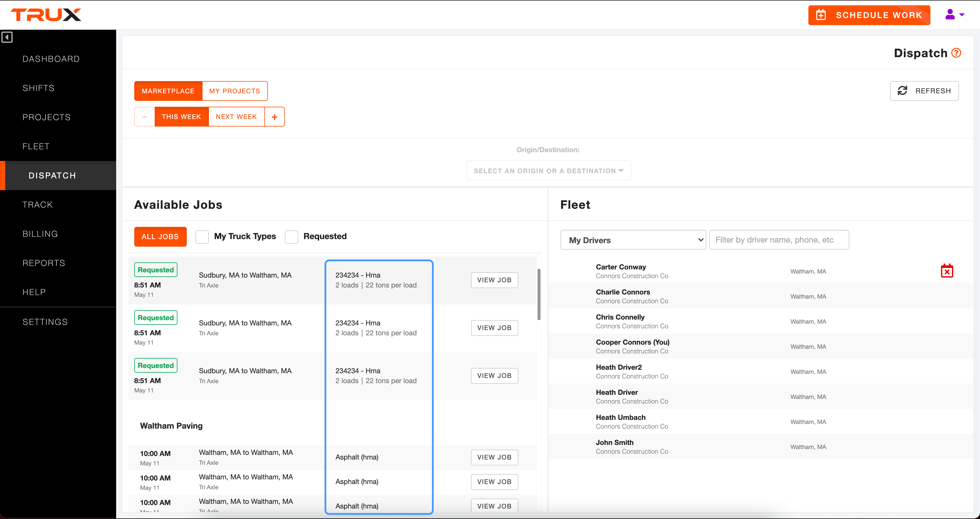Click the Dispatch help question mark icon
The width and height of the screenshot is (980, 519).
(x=956, y=53)
